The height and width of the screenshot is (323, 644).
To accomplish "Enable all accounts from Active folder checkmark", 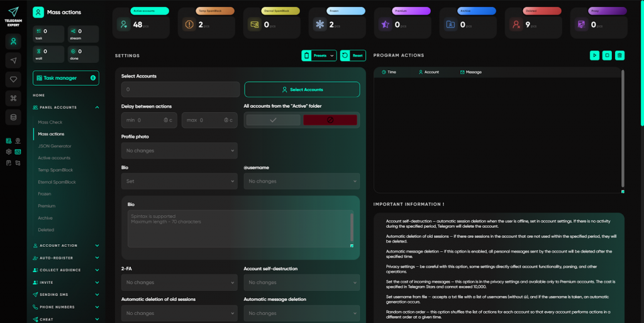I will tap(273, 120).
